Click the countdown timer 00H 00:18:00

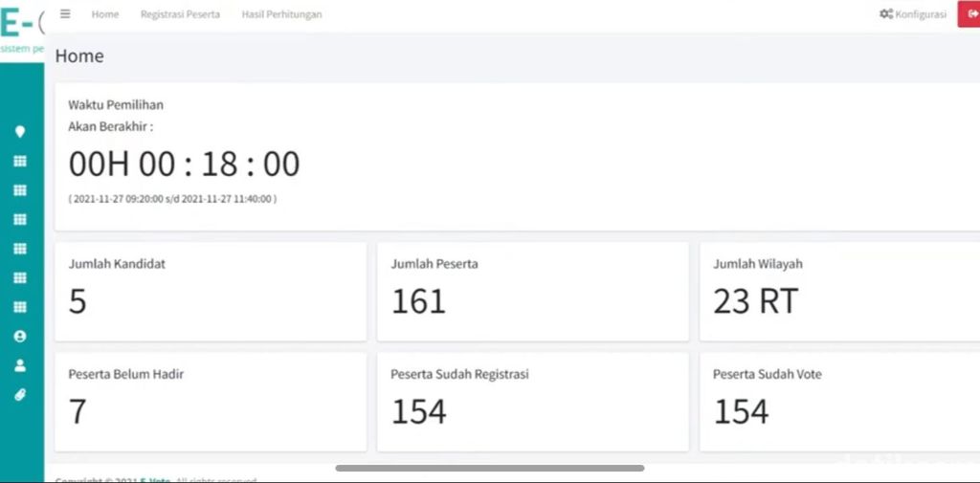point(185,165)
